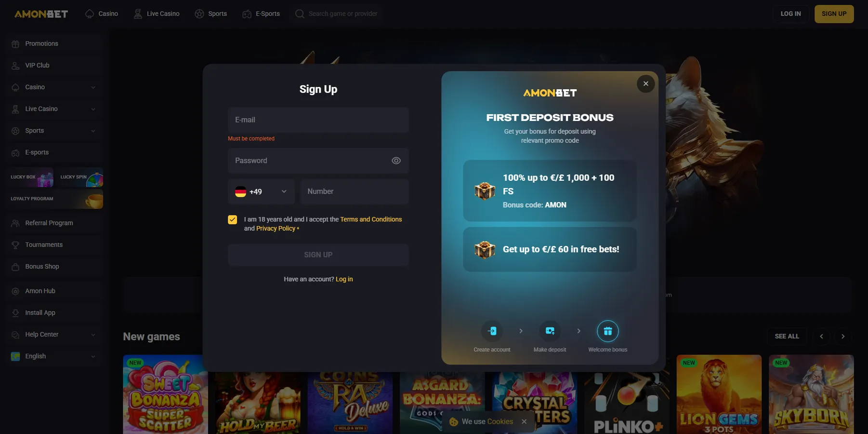Image resolution: width=868 pixels, height=434 pixels.
Task: Open the +49 country code dropdown
Action: pyautogui.click(x=261, y=191)
